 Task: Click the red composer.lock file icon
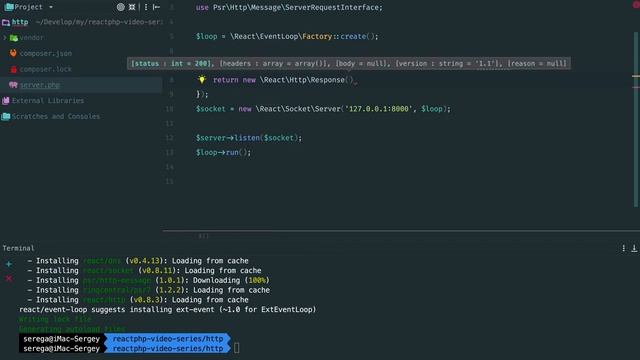coord(13,69)
